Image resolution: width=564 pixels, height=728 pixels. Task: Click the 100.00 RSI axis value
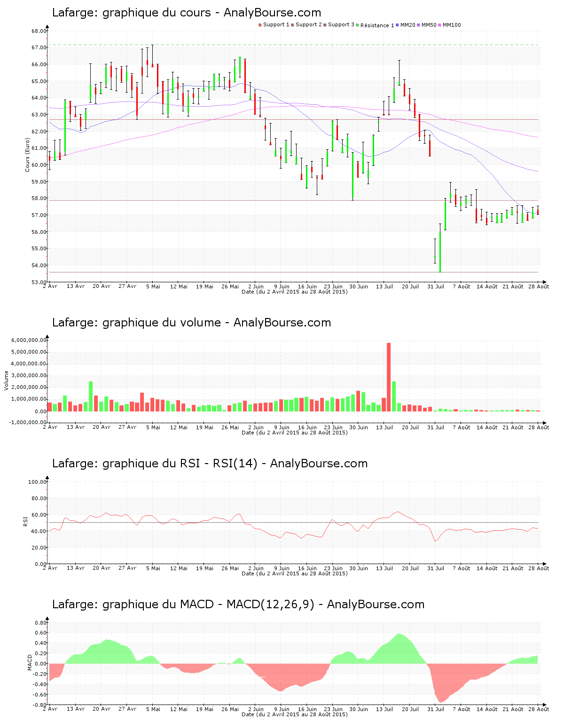tap(38, 482)
